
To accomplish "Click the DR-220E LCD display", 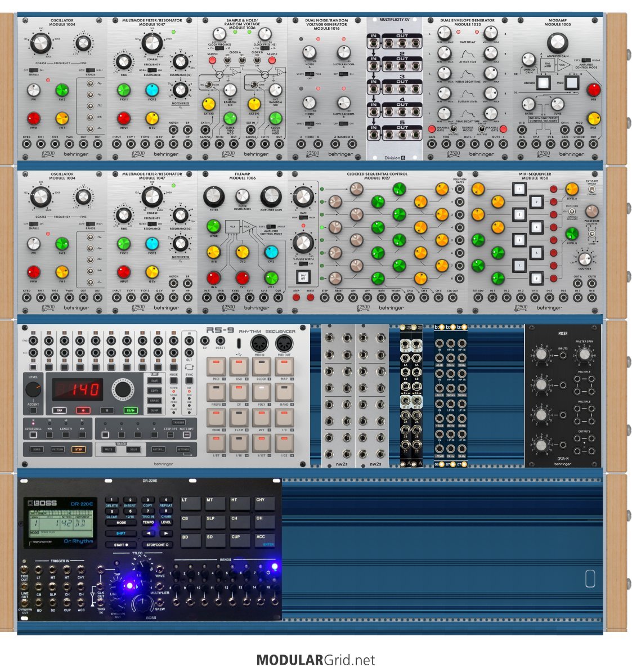I will (x=60, y=523).
